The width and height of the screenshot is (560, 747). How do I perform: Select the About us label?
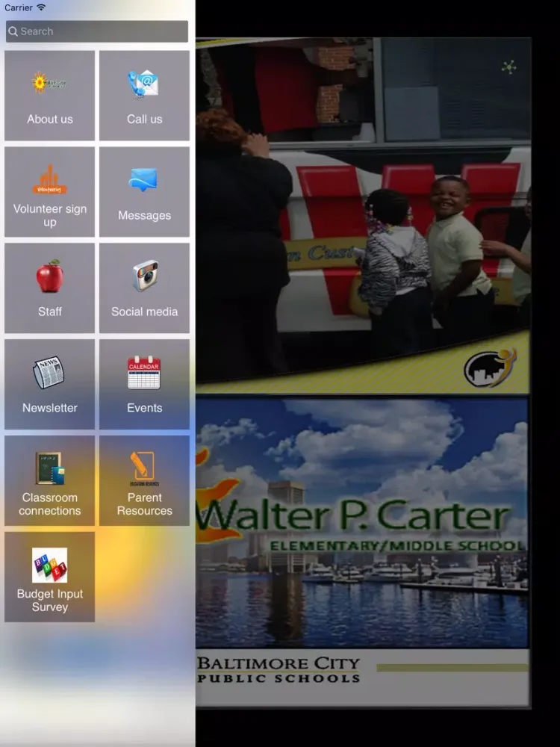tap(49, 119)
